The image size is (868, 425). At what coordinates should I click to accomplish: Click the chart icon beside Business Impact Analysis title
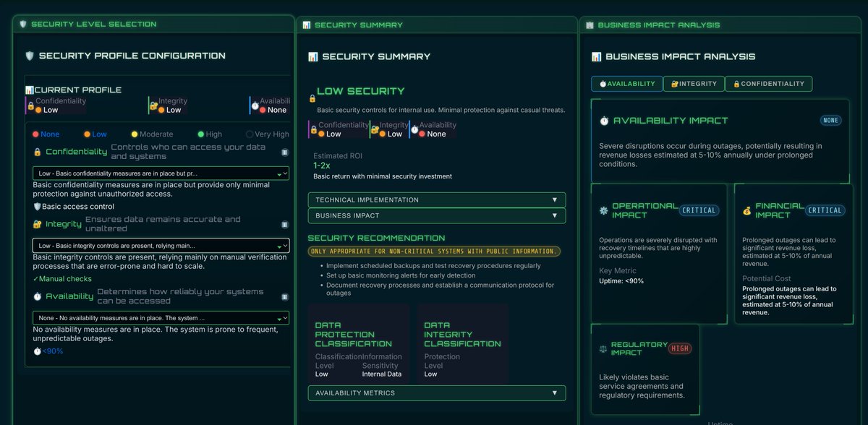pyautogui.click(x=597, y=56)
